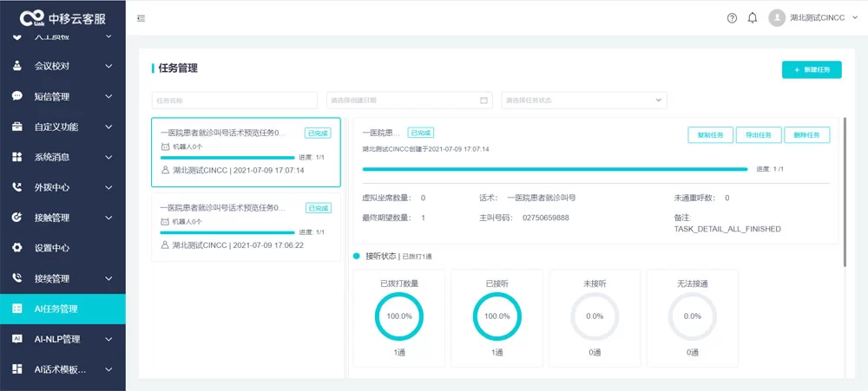The image size is (868, 391).
Task: Click the 删除任务 button
Action: [x=806, y=134]
